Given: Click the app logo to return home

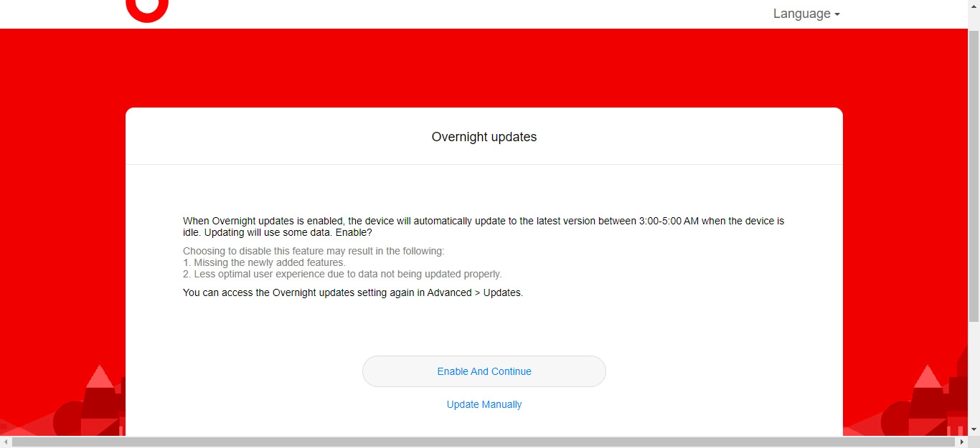Looking at the screenshot, I should 147,9.
